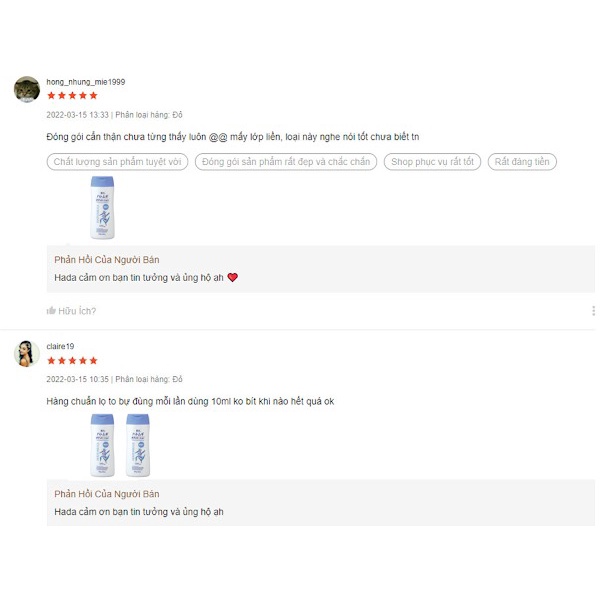Click first Phản Hồi Của Người Bán heading
Screen dimensions: 603x603
coord(107,260)
